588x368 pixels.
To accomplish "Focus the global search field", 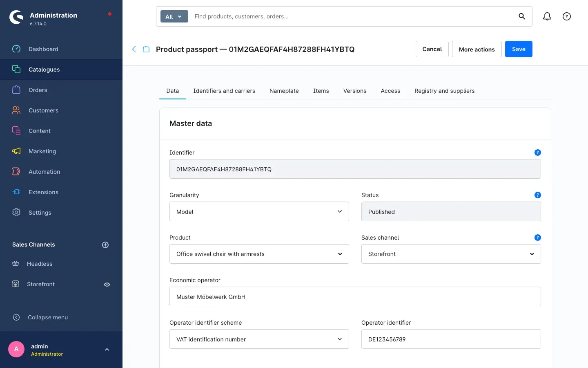I will 351,16.
